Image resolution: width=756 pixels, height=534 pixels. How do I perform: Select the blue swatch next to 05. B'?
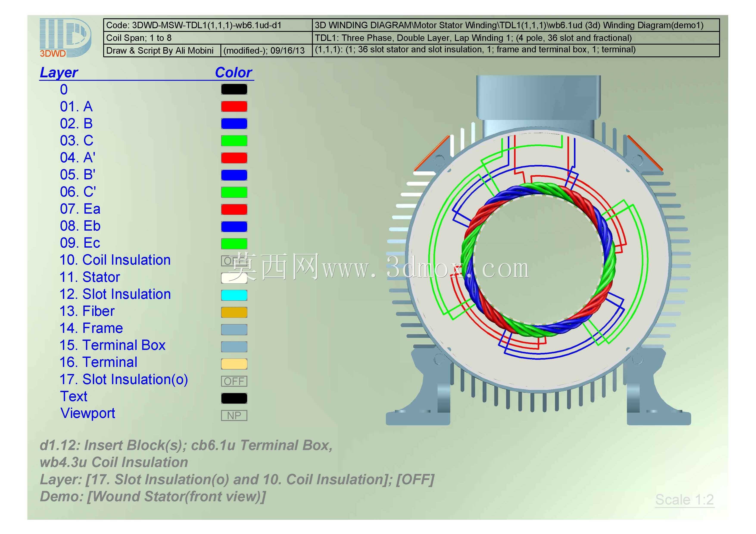point(234,175)
